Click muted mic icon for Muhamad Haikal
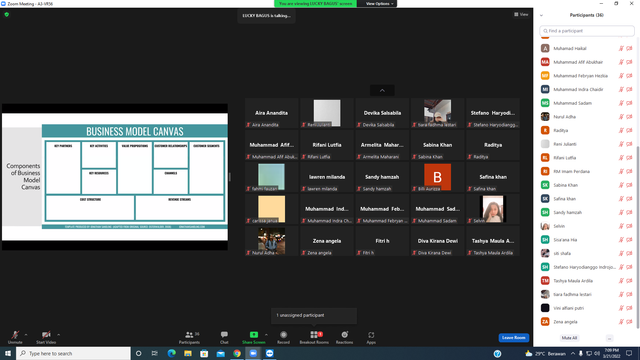The height and width of the screenshot is (360, 640). click(621, 48)
